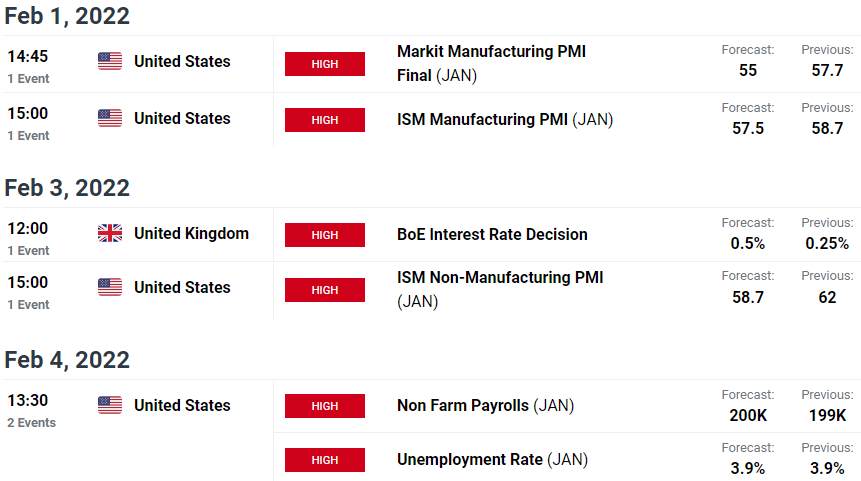The height and width of the screenshot is (481, 861).
Task: Select the Feb 1, 2022 date heading
Action: point(67,16)
